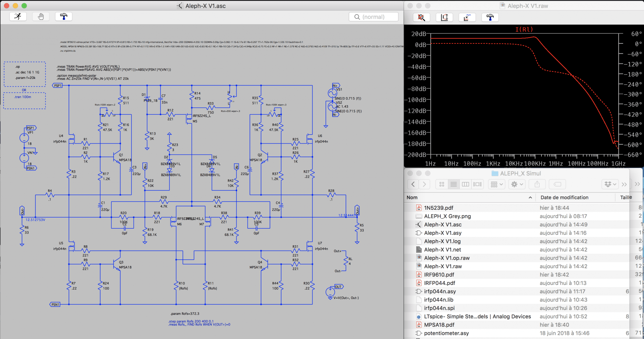Click the document icon beside Aleph-X V1.net
Screen dimensions: 644x339
(419, 250)
